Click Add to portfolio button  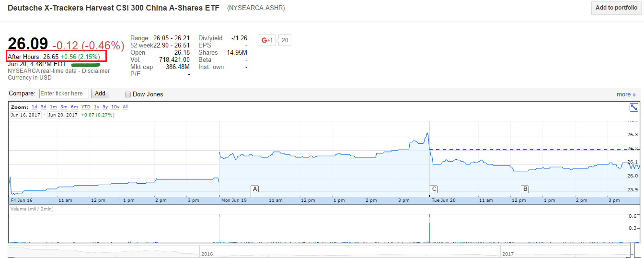pyautogui.click(x=616, y=8)
